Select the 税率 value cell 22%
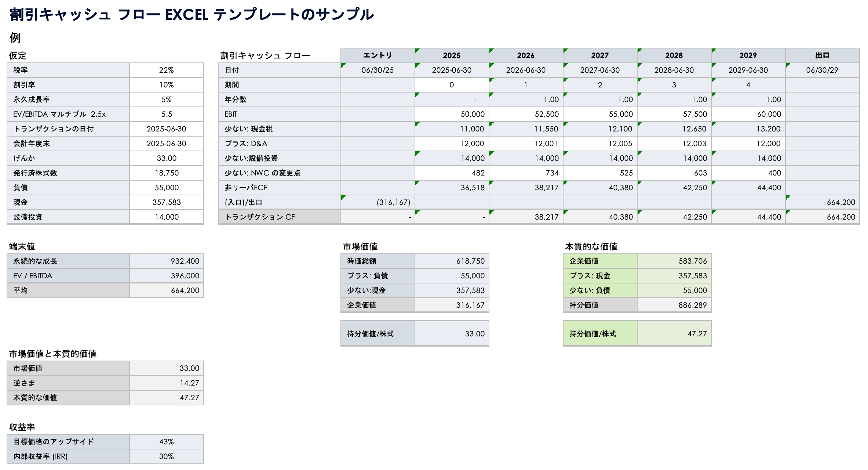The image size is (868, 470). coord(167,70)
